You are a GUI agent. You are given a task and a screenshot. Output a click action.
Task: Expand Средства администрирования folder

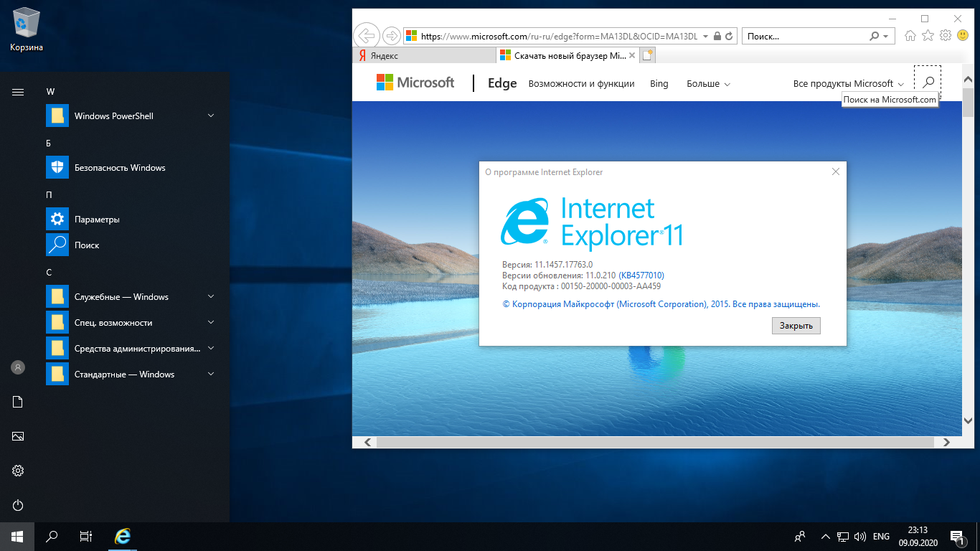211,348
